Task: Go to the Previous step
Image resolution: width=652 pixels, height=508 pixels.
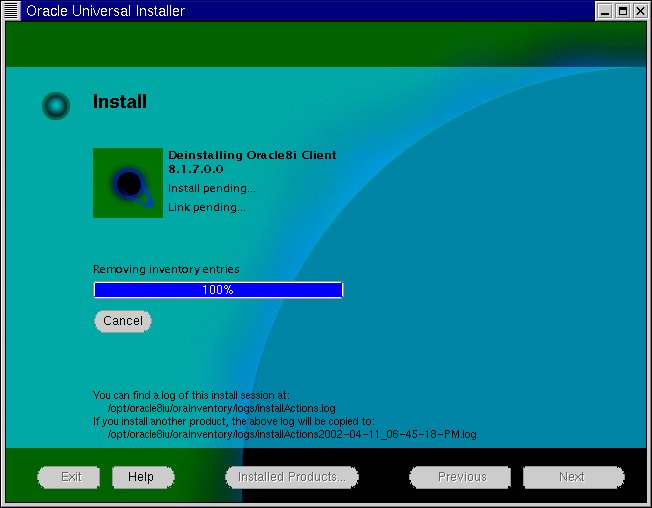Action: click(460, 477)
